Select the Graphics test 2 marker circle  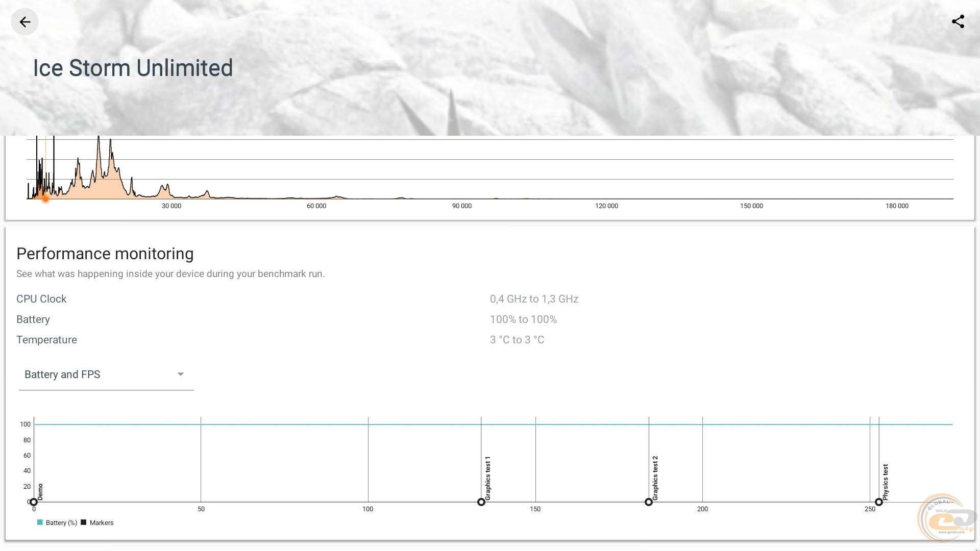point(648,502)
